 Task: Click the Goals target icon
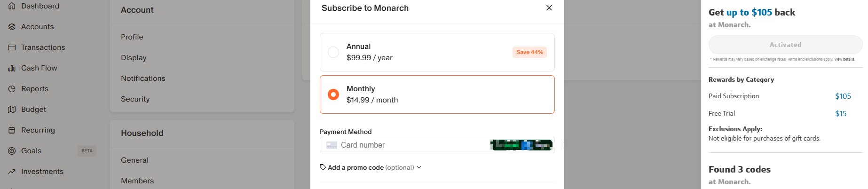(12, 151)
